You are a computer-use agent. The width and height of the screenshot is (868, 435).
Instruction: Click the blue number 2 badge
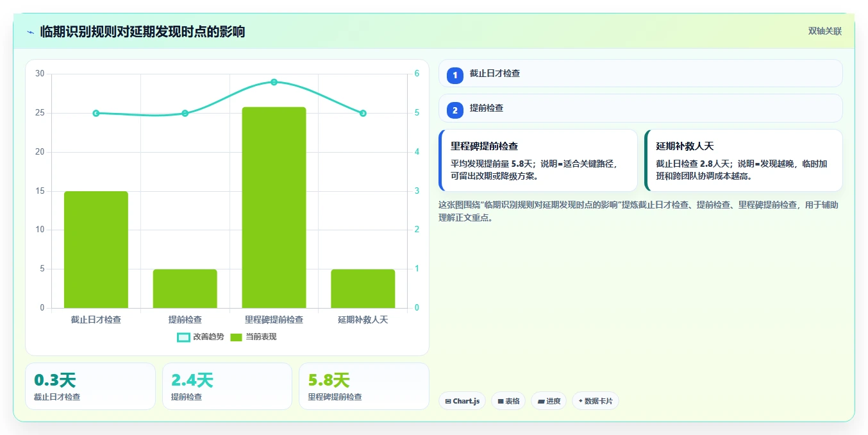tap(455, 110)
